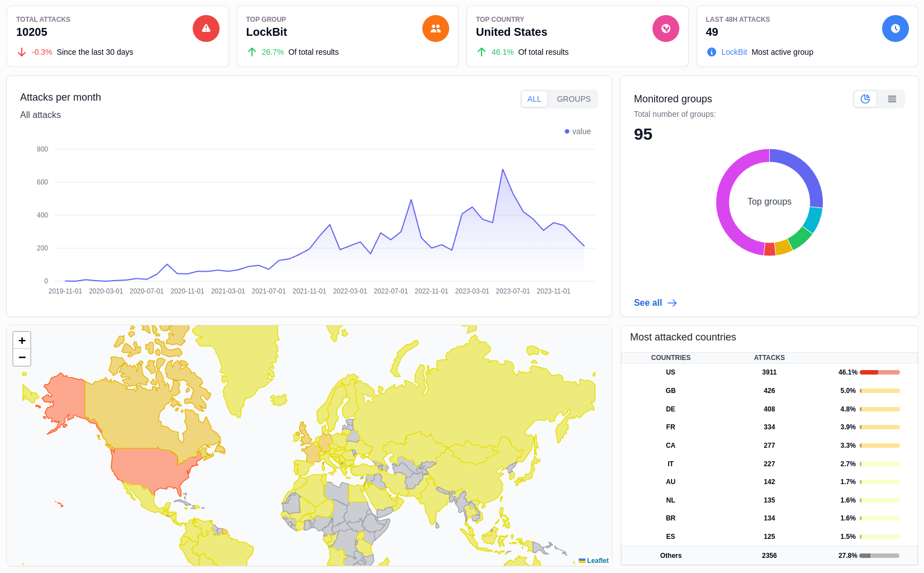Zoom out on the map
924x573 pixels.
pos(22,357)
